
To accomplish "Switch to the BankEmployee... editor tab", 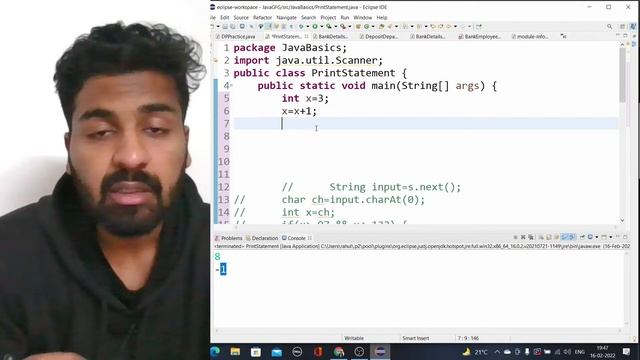I will tap(480, 36).
